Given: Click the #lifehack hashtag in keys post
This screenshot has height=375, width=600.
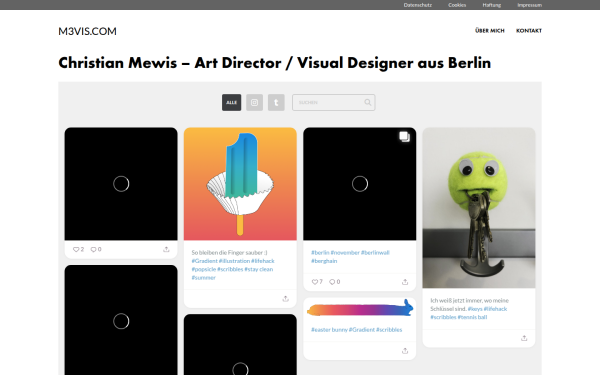Looking at the screenshot, I should [x=495, y=309].
